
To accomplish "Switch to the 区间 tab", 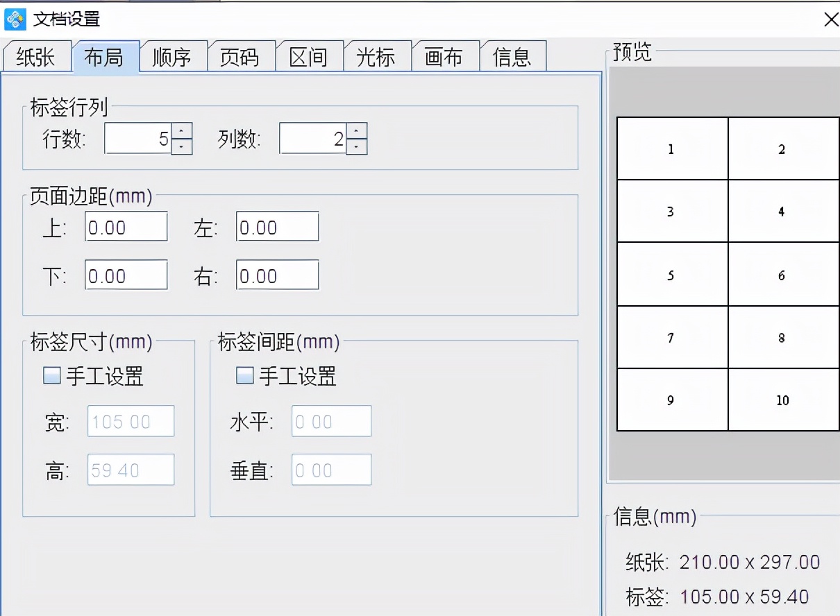I will pos(310,58).
